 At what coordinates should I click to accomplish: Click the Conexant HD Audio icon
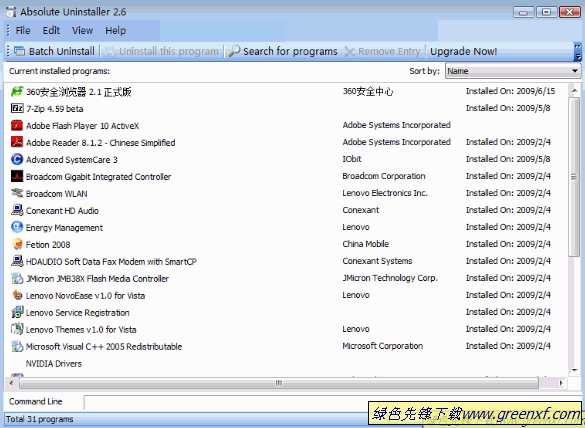(x=17, y=210)
